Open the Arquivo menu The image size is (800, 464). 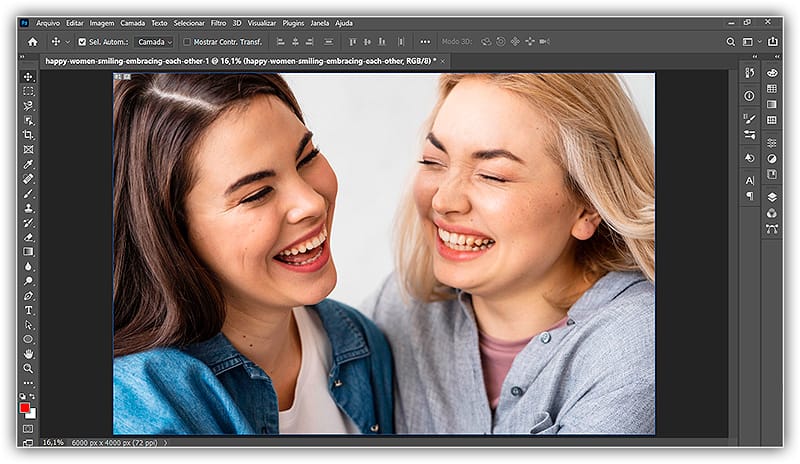click(48, 23)
